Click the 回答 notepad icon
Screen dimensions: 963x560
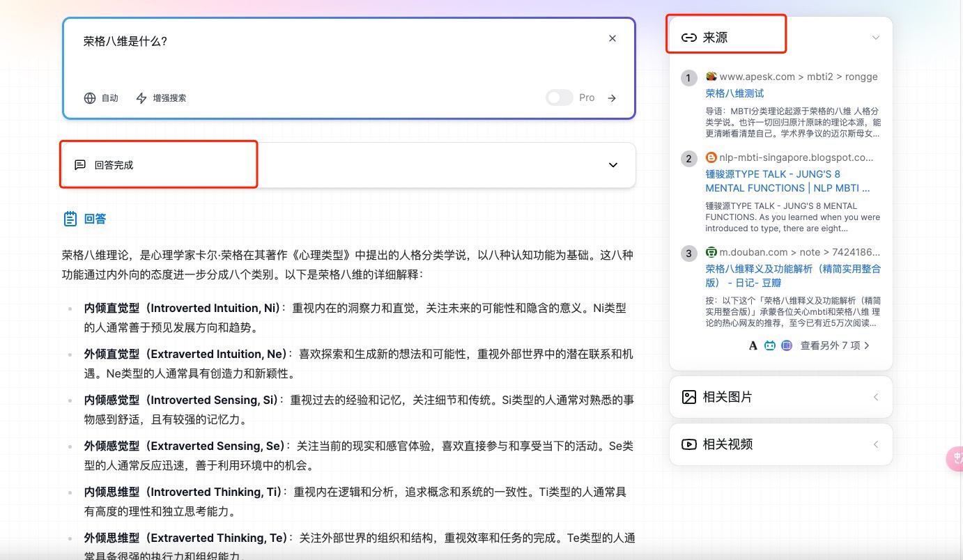click(70, 219)
